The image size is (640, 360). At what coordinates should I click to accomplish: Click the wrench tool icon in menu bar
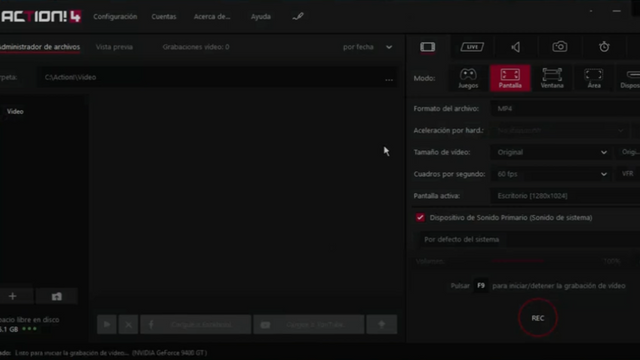tap(298, 16)
